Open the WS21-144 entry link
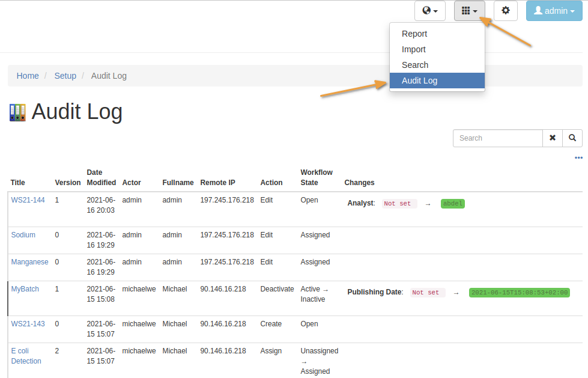 28,200
